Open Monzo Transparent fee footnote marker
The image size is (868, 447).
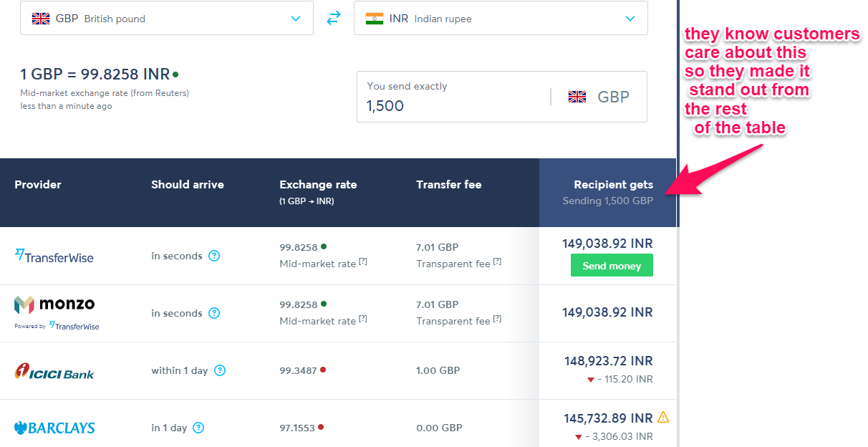(497, 319)
